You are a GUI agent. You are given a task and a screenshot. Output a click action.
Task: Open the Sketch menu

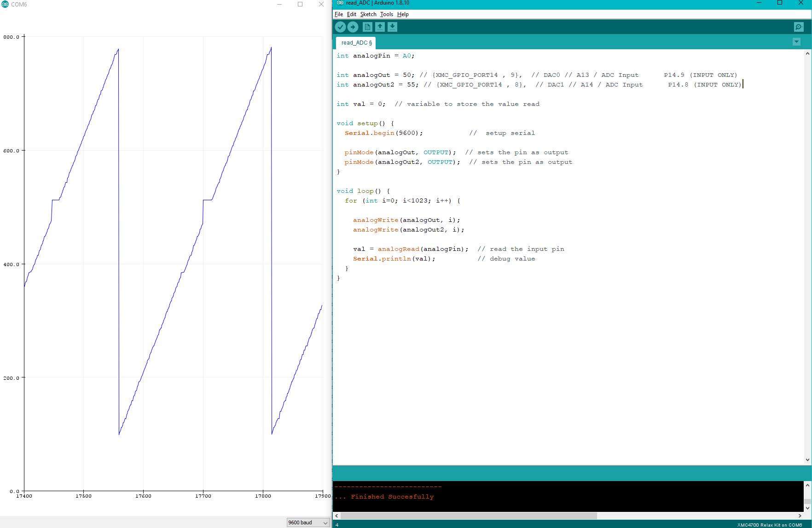(x=368, y=14)
